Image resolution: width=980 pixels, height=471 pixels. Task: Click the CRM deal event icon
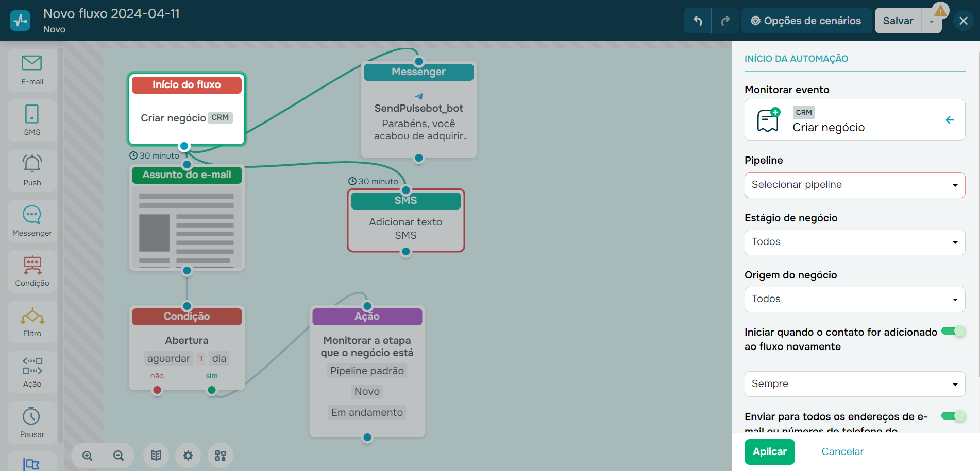pos(768,120)
